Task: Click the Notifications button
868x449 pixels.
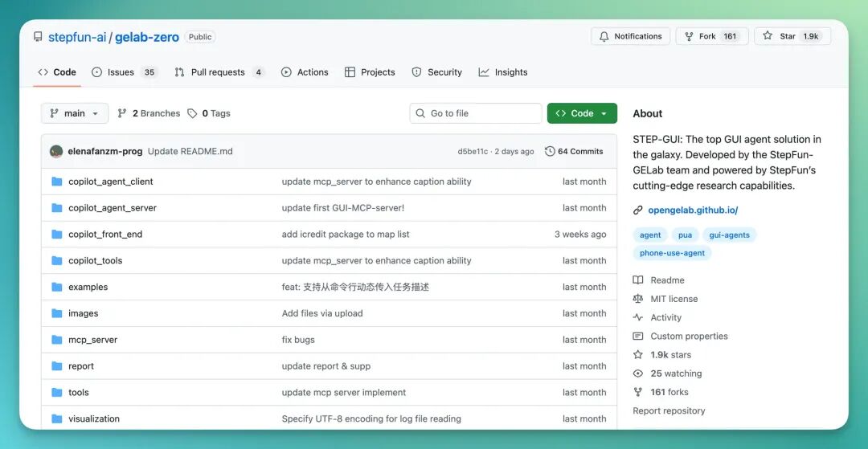Action: coord(631,36)
